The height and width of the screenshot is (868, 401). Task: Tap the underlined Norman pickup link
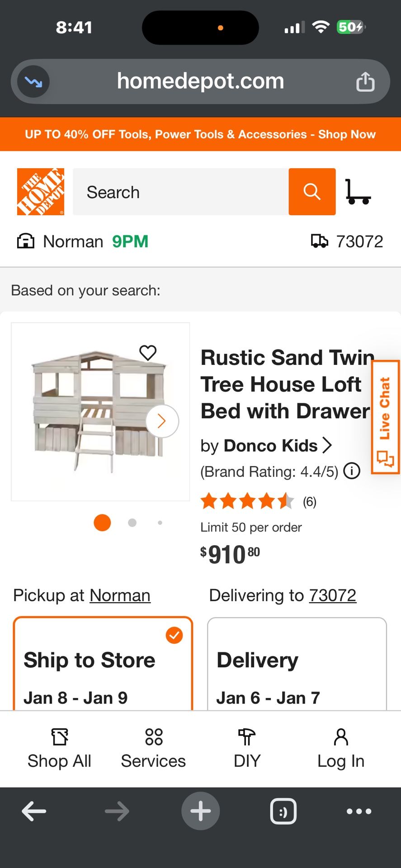pyautogui.click(x=120, y=595)
